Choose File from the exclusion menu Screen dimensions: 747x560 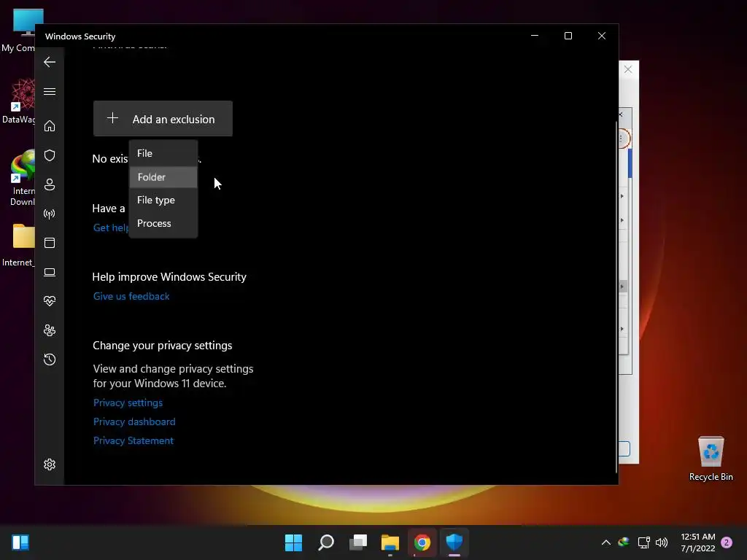163,153
